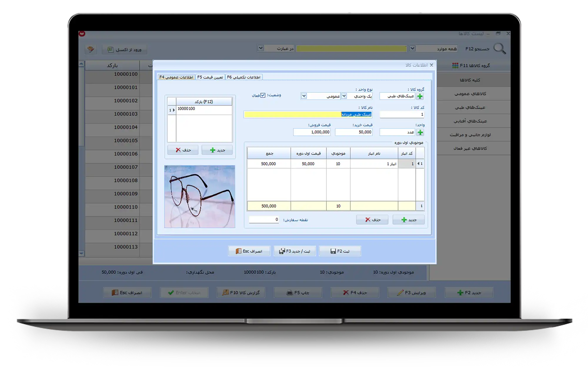Open the unit type dropdown
The image size is (588, 367).
[344, 96]
